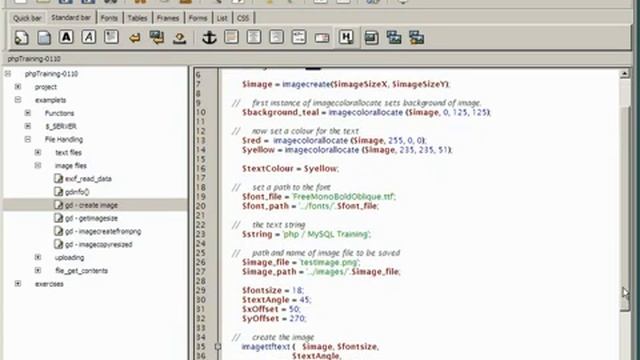Click the Insert Thumbnail icon
This screenshot has width=640, height=360.
(x=394, y=38)
